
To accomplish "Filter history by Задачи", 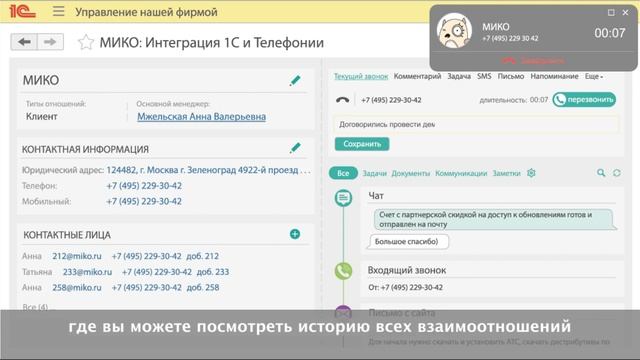I will click(374, 173).
